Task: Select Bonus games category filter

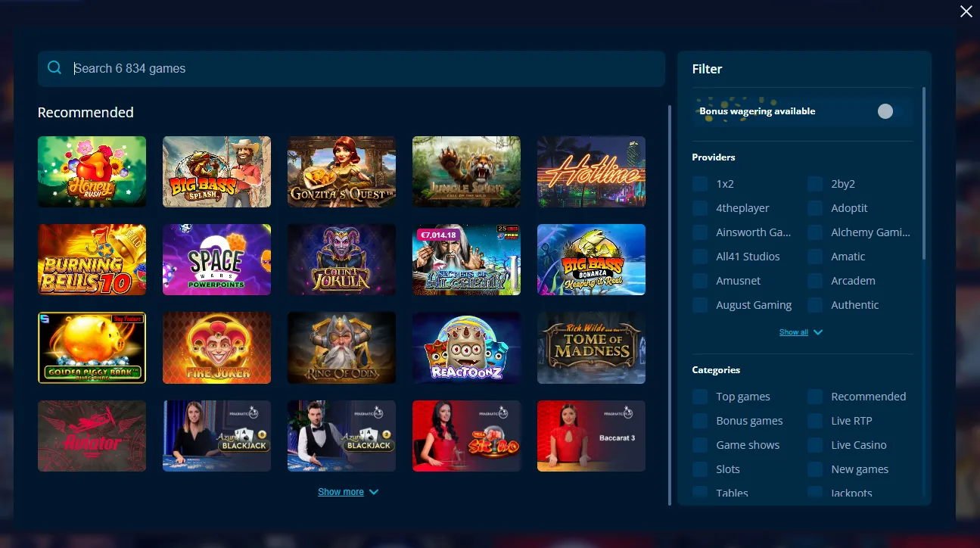Action: 700,421
